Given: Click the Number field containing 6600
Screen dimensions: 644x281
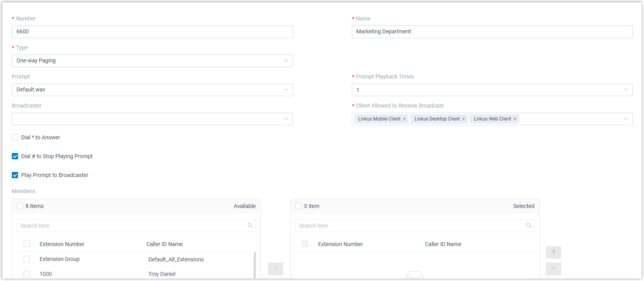Looking at the screenshot, I should tap(152, 32).
